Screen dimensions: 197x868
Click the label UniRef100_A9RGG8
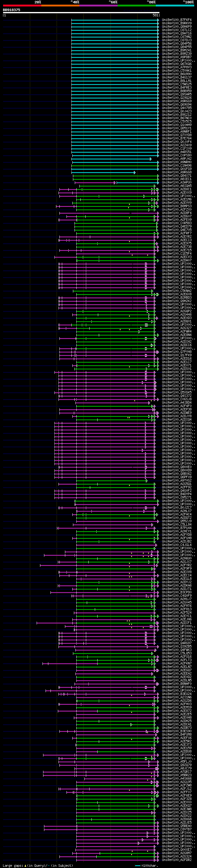[x=177, y=172]
